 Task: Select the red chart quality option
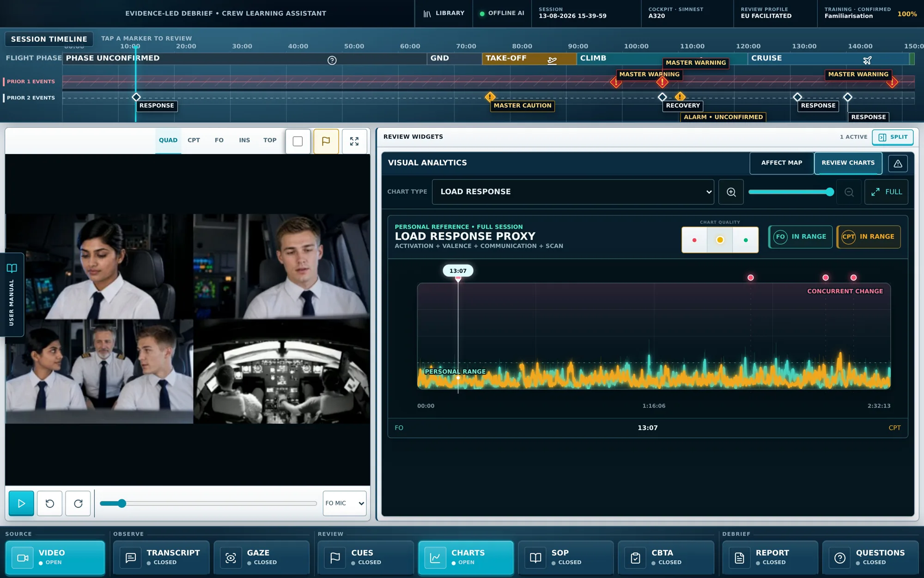[694, 240]
